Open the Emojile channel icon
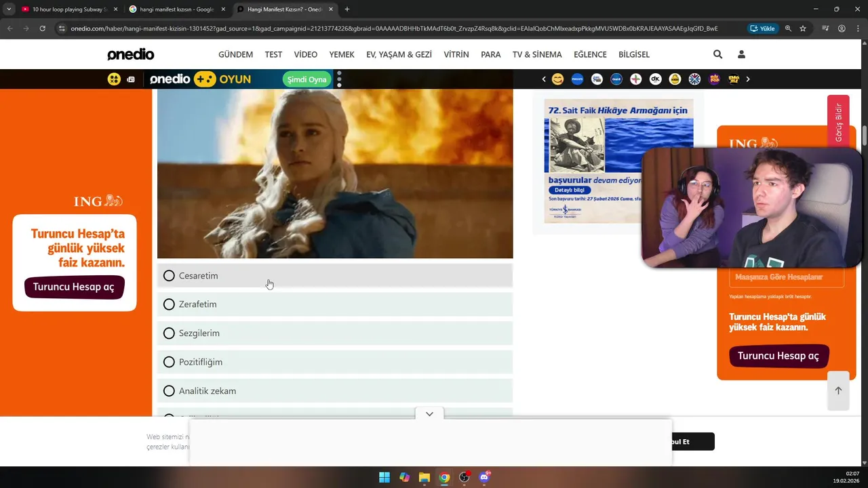The width and height of the screenshot is (868, 488). pyautogui.click(x=734, y=79)
